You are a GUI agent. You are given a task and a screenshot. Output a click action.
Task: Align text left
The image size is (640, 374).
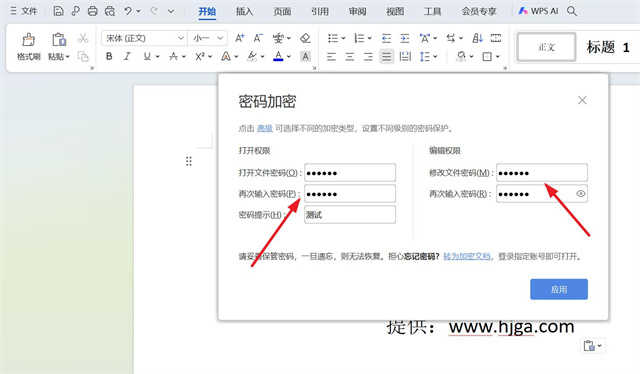(x=331, y=56)
